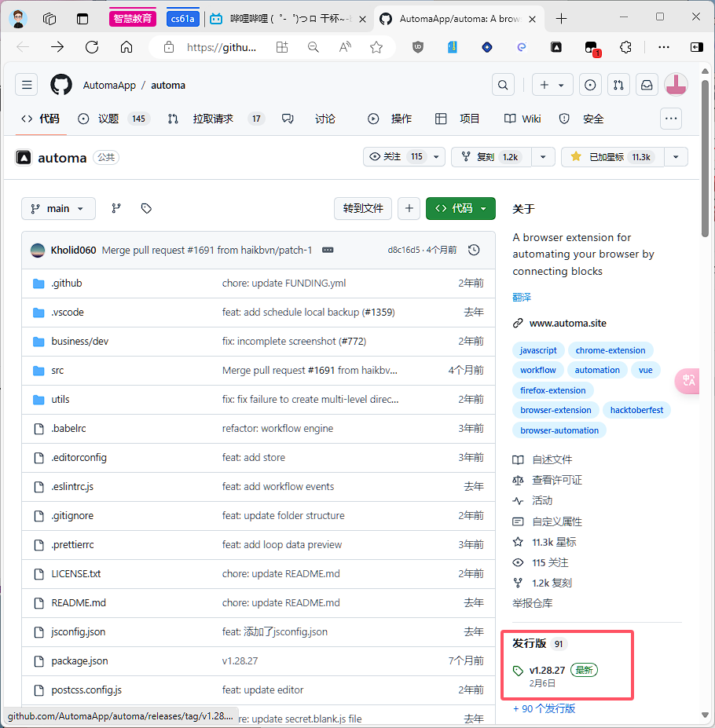Viewport: 715px width, 728px height.
Task: Open the README.md file
Action: pyautogui.click(x=79, y=602)
